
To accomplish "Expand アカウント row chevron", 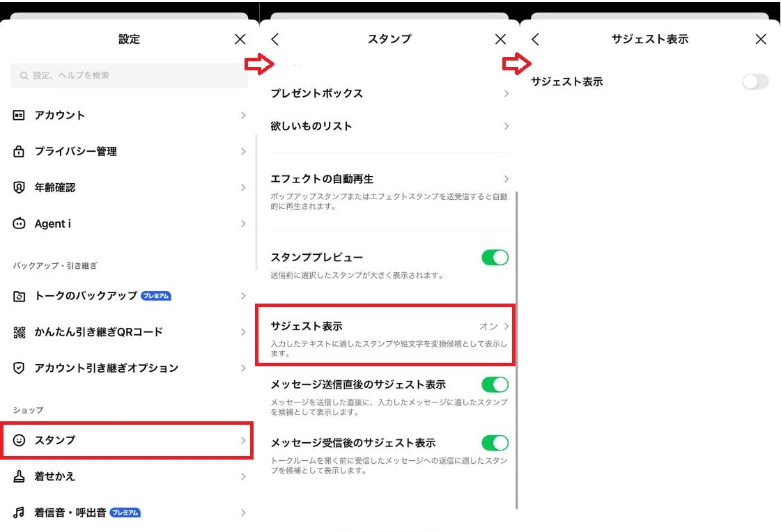I will coord(243,116).
